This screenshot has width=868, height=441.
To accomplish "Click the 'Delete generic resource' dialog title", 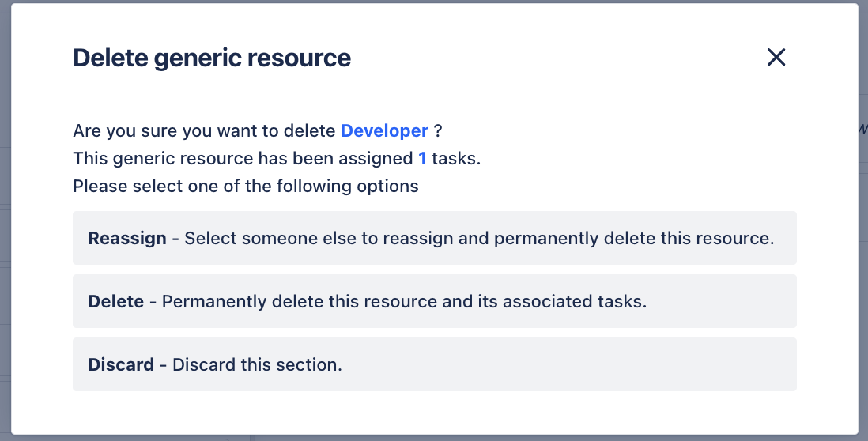I will pos(212,58).
